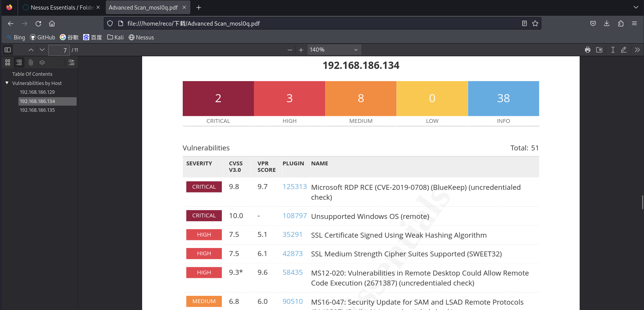Open plugin 108797 link
The width and height of the screenshot is (644, 310).
coord(295,216)
